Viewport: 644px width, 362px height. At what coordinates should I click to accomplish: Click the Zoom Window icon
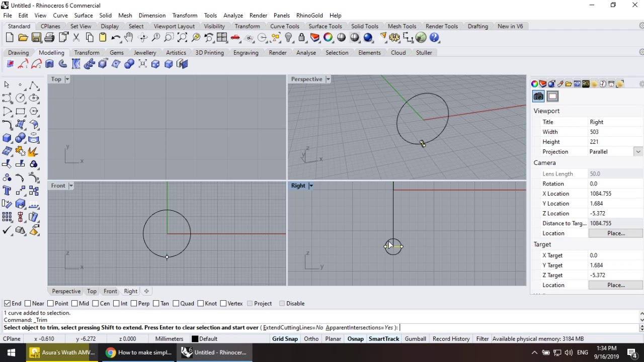169,38
